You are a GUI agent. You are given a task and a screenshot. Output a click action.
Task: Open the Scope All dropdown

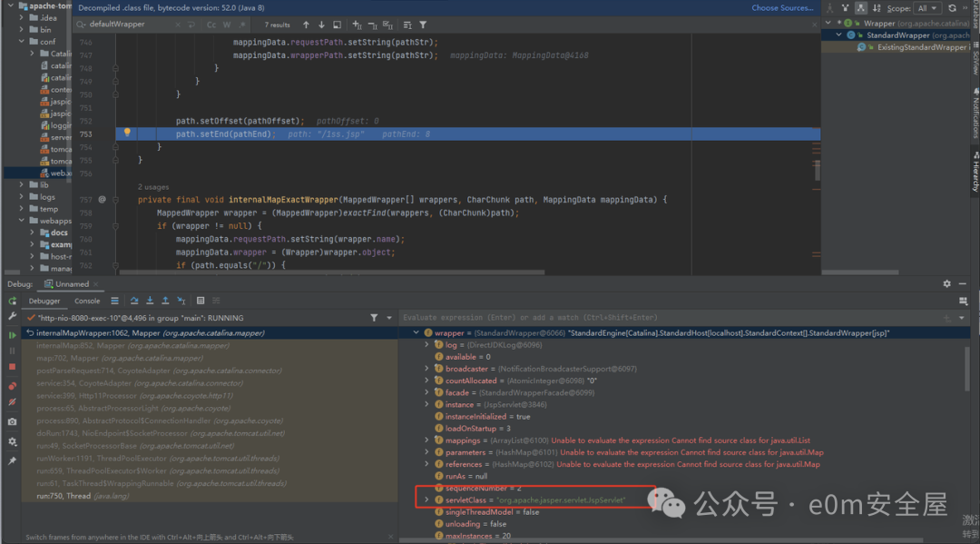(x=926, y=8)
